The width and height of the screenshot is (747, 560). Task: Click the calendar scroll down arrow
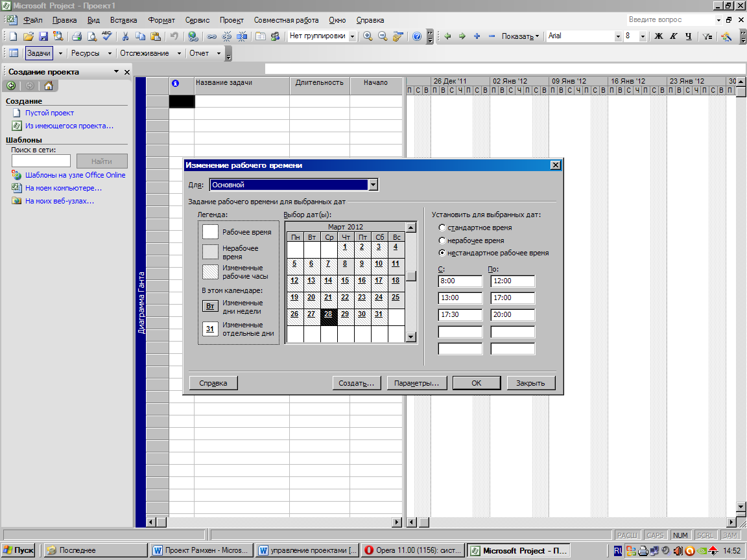coord(411,337)
